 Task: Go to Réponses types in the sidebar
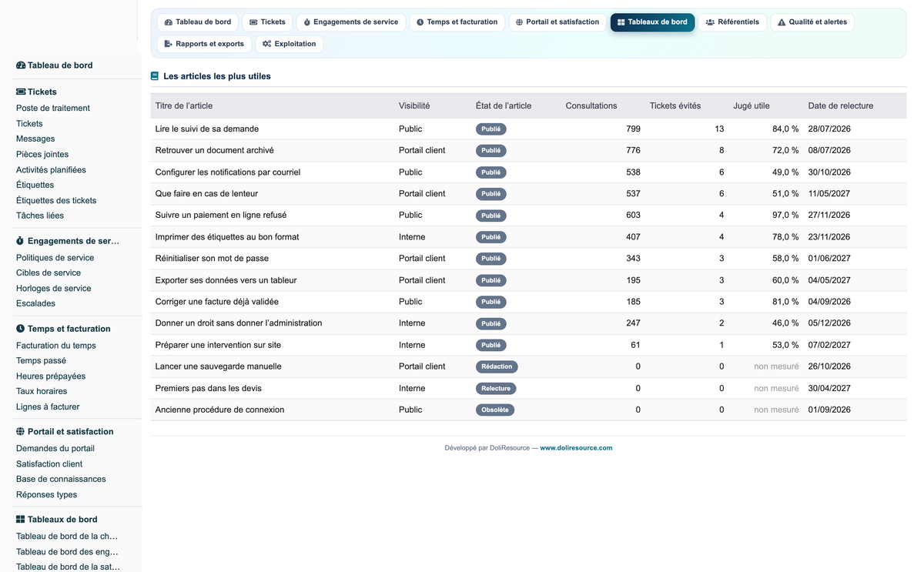tap(46, 495)
